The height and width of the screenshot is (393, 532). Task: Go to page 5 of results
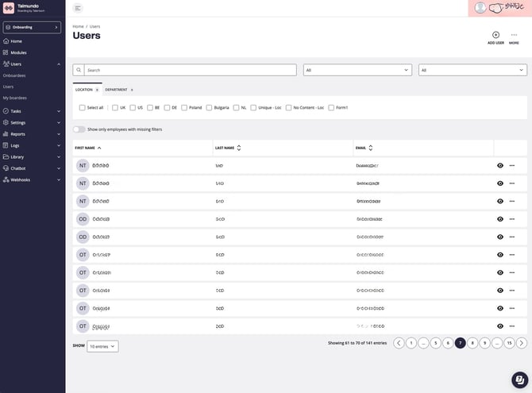click(x=436, y=343)
